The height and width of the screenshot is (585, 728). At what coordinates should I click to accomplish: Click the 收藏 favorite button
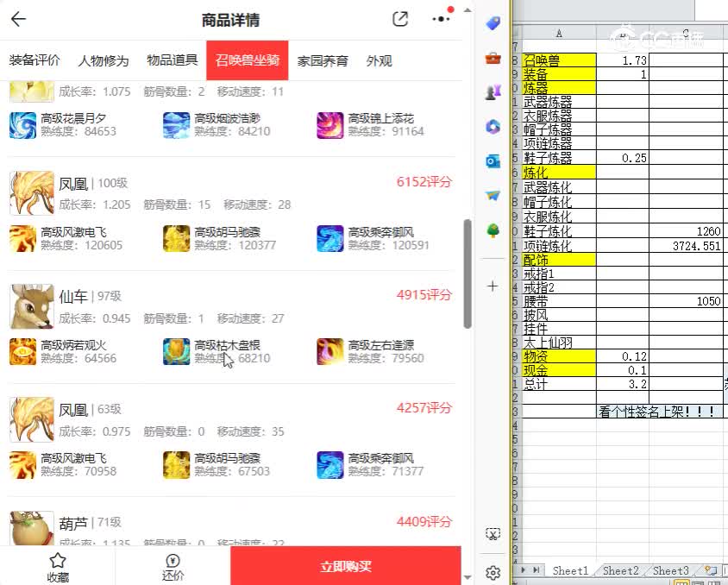pos(57,565)
